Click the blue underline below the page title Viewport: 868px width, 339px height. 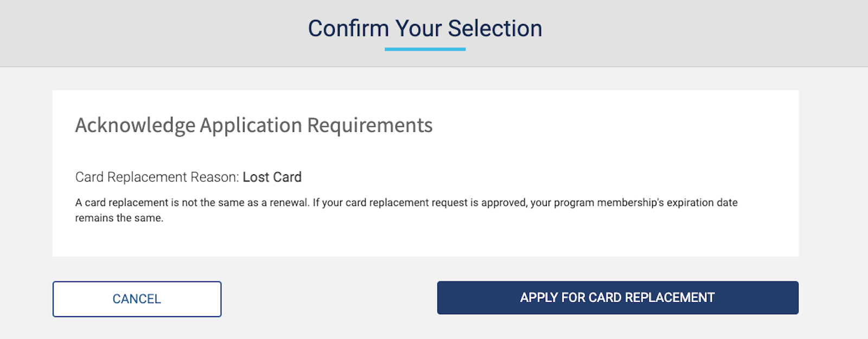425,50
